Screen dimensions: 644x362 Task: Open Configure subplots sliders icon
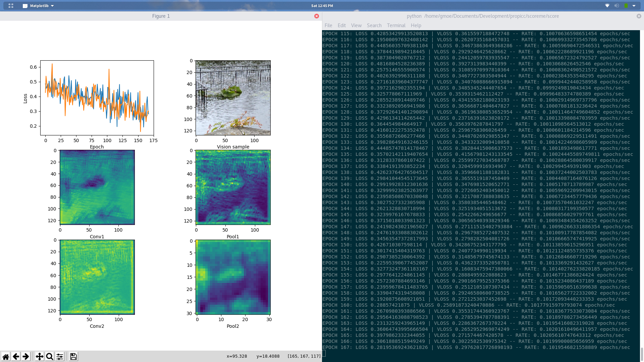pos(60,356)
